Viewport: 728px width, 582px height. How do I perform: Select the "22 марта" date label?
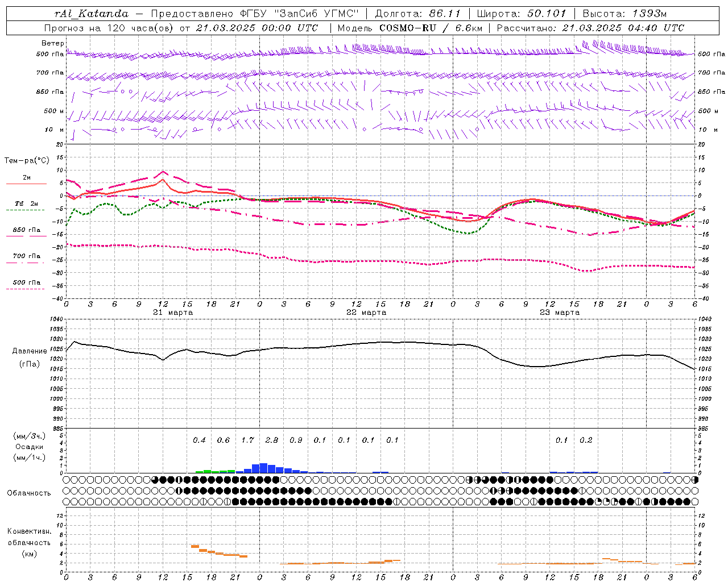click(367, 313)
